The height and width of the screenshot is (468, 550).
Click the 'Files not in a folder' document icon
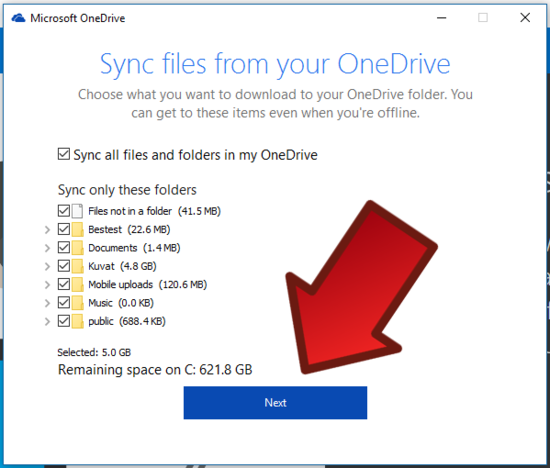78,211
